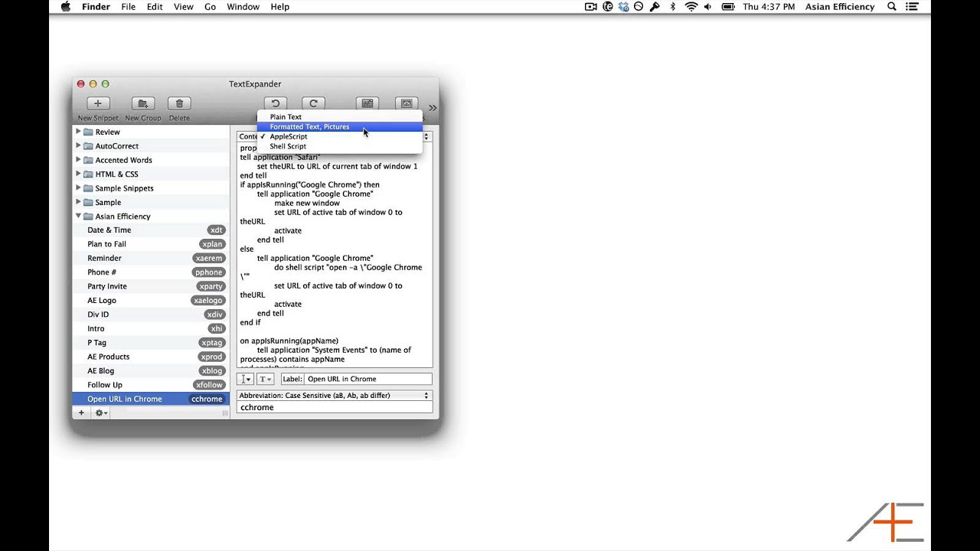Choose Formatted Text, Pictures option
The width and height of the screenshot is (980, 551).
coord(339,127)
